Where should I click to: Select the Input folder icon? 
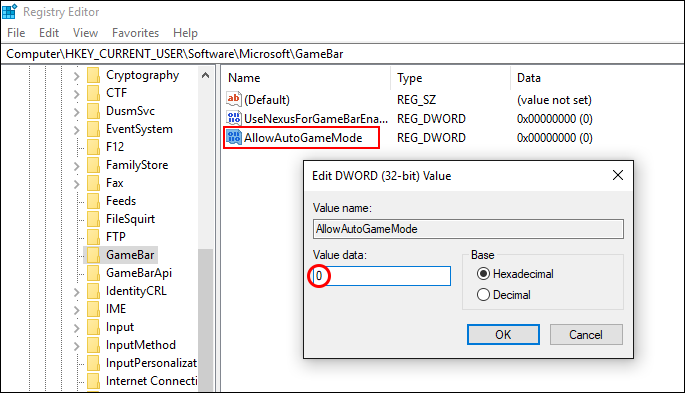coord(93,327)
